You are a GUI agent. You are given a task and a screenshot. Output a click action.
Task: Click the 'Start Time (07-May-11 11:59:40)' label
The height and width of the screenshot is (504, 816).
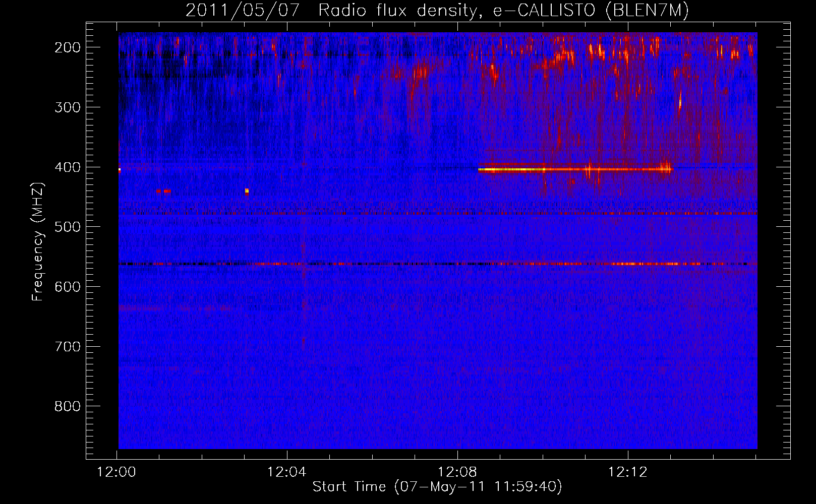click(437, 487)
